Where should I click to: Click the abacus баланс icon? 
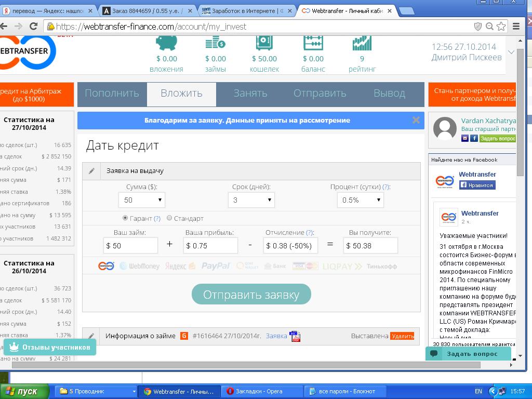coord(313,43)
